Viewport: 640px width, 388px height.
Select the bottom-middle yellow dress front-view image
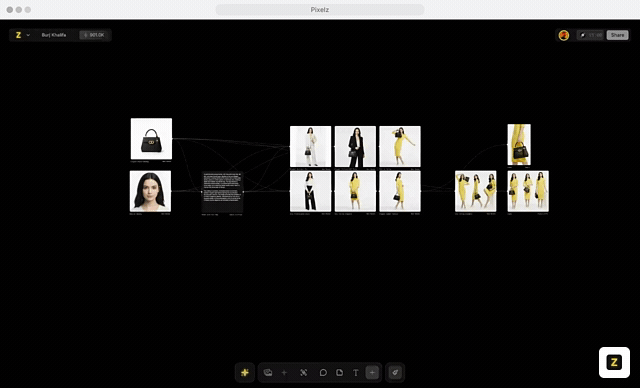click(x=356, y=191)
